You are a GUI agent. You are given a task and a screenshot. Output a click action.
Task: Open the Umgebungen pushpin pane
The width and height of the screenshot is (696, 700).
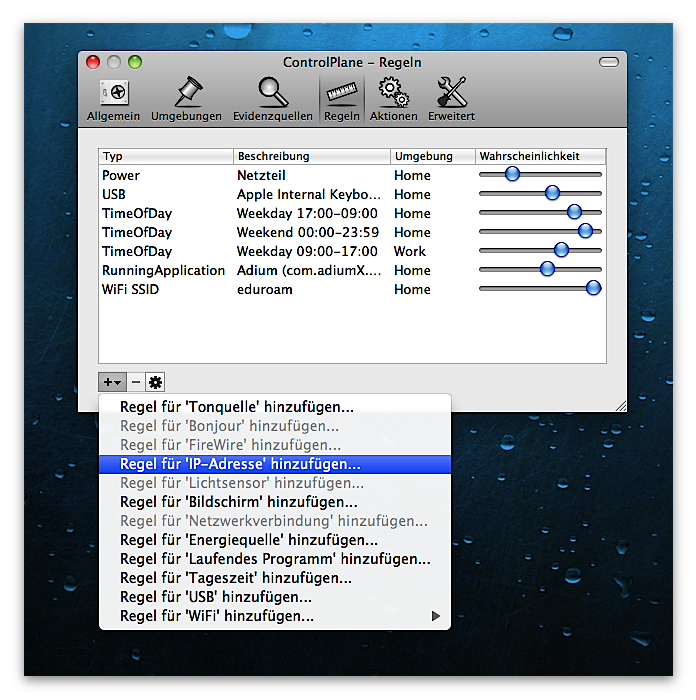point(186,100)
